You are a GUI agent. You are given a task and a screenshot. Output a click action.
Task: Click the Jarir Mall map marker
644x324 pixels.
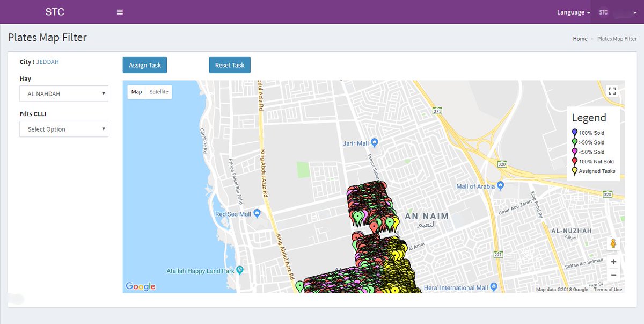375,143
